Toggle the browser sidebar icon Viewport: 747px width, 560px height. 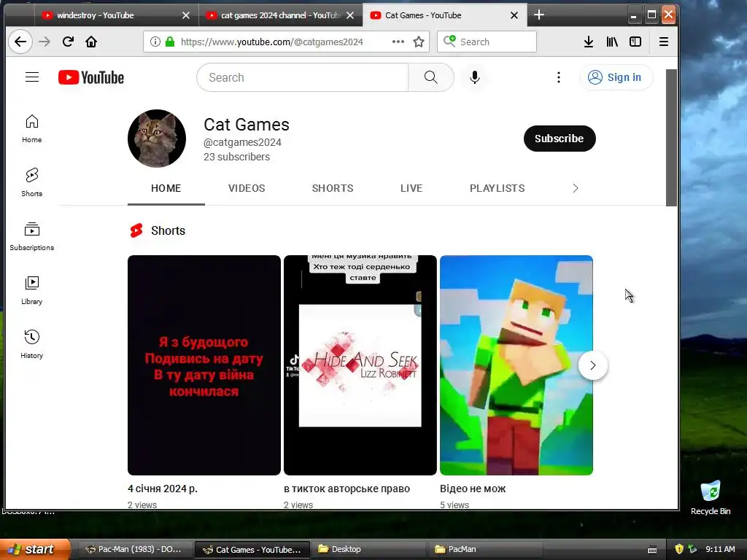(x=635, y=42)
